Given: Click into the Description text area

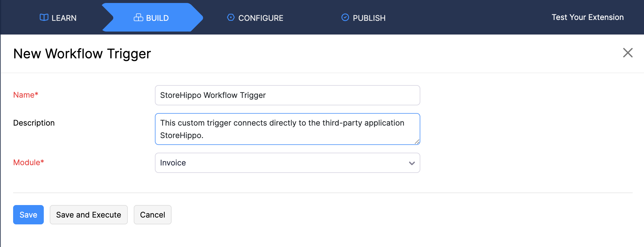Looking at the screenshot, I should click(x=287, y=129).
